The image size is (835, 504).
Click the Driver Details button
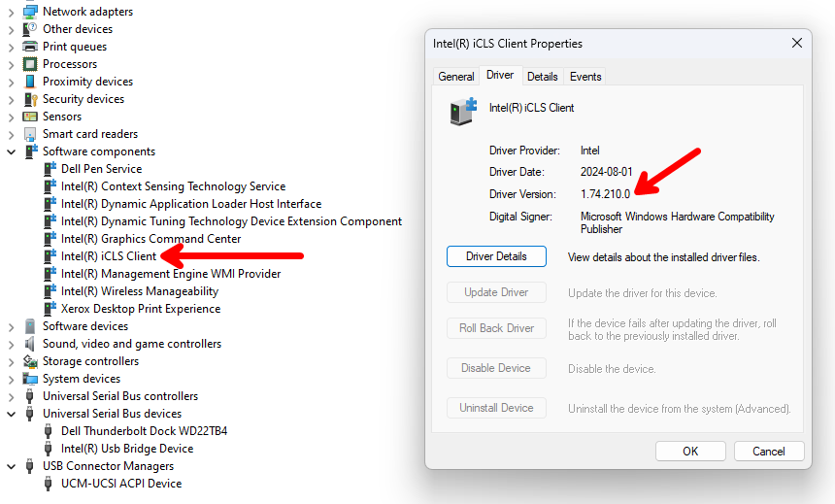click(x=496, y=256)
